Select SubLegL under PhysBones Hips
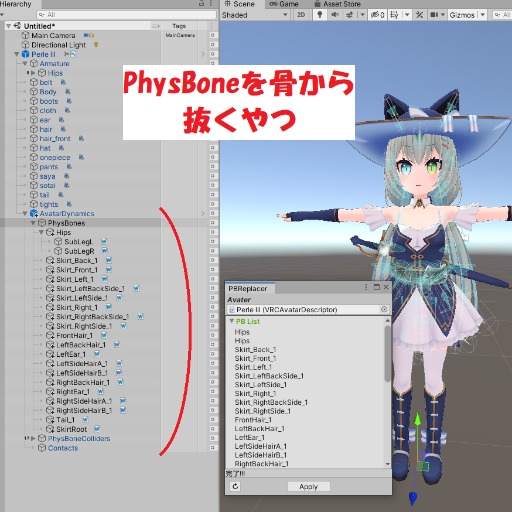This screenshot has width=512, height=512. click(78, 242)
